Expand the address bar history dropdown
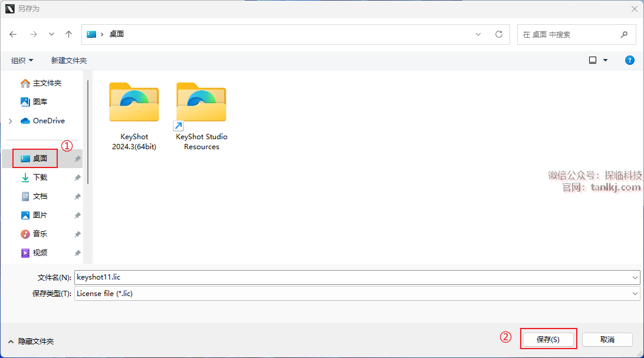This screenshot has height=358, width=644. (478, 34)
